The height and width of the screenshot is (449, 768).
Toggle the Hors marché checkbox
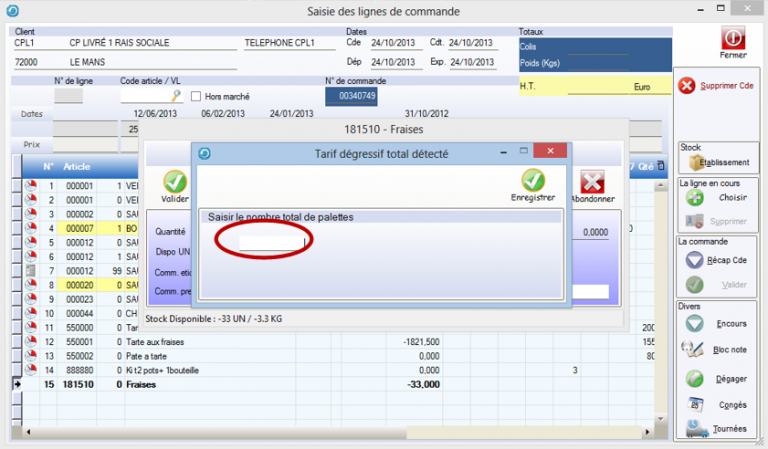pos(196,96)
